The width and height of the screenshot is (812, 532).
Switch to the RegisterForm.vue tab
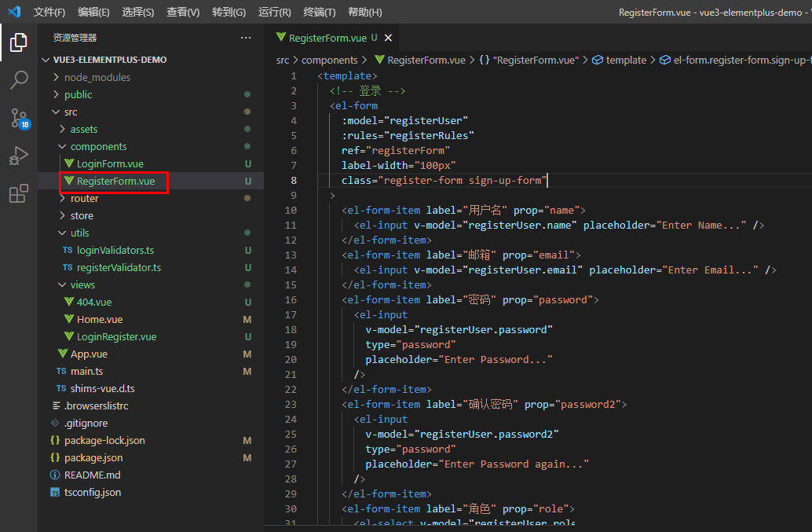click(x=327, y=38)
